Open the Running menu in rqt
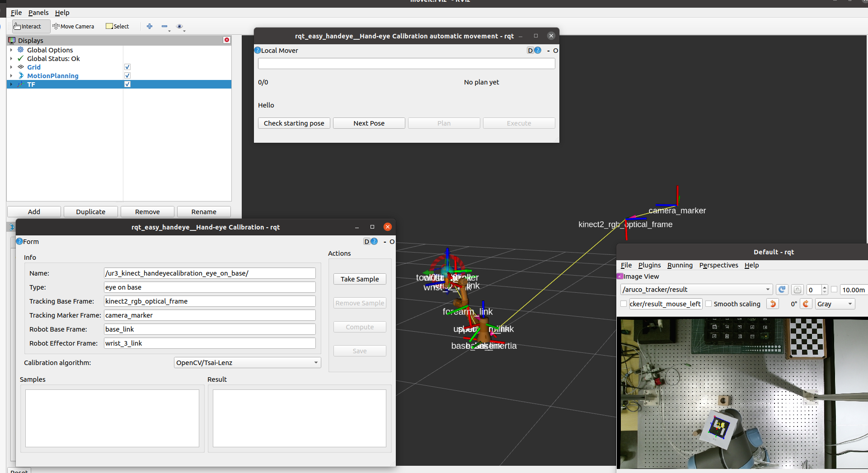 (x=680, y=265)
